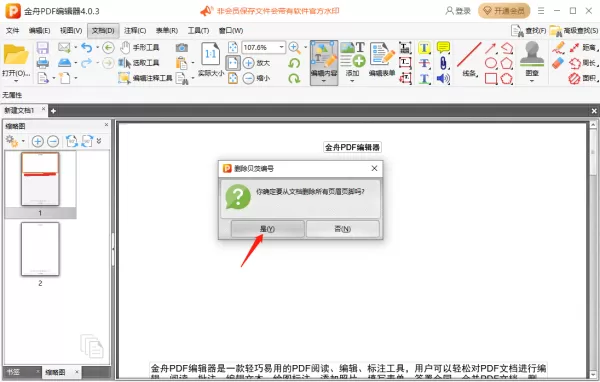Click the snapshot camera icon
The width and height of the screenshot is (600, 382).
point(182,47)
